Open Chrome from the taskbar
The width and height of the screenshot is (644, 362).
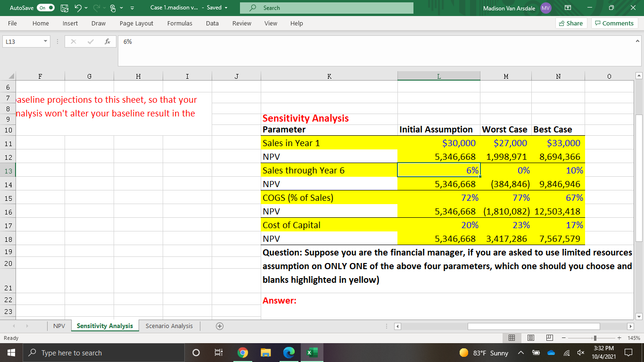point(242,353)
